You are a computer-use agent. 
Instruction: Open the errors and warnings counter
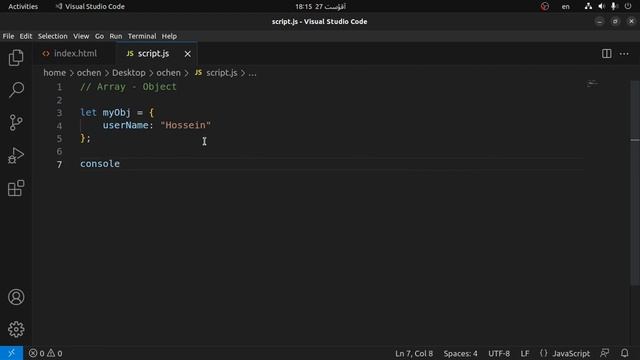[x=45, y=353]
